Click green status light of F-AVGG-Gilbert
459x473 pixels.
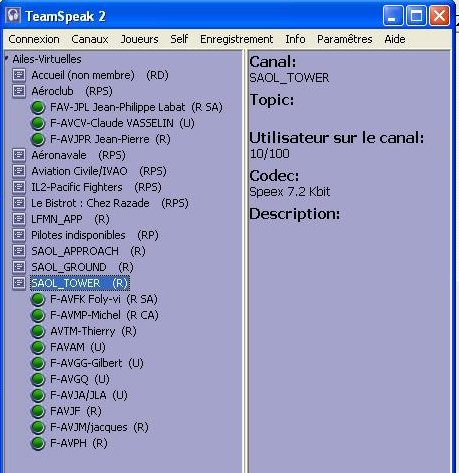pyautogui.click(x=38, y=363)
